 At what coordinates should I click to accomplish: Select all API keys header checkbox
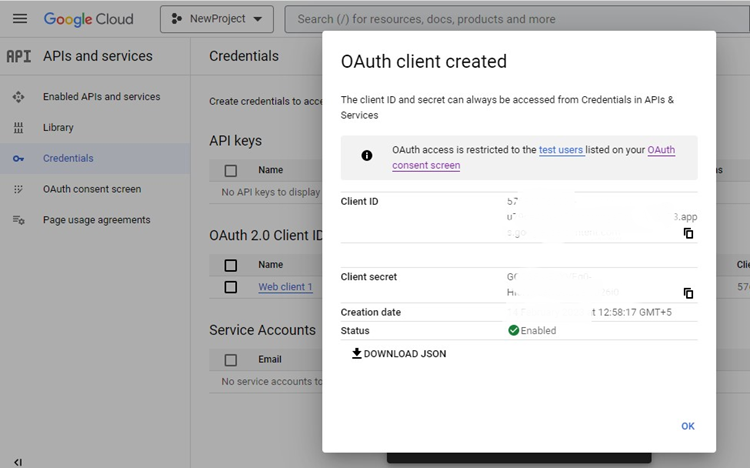click(231, 171)
